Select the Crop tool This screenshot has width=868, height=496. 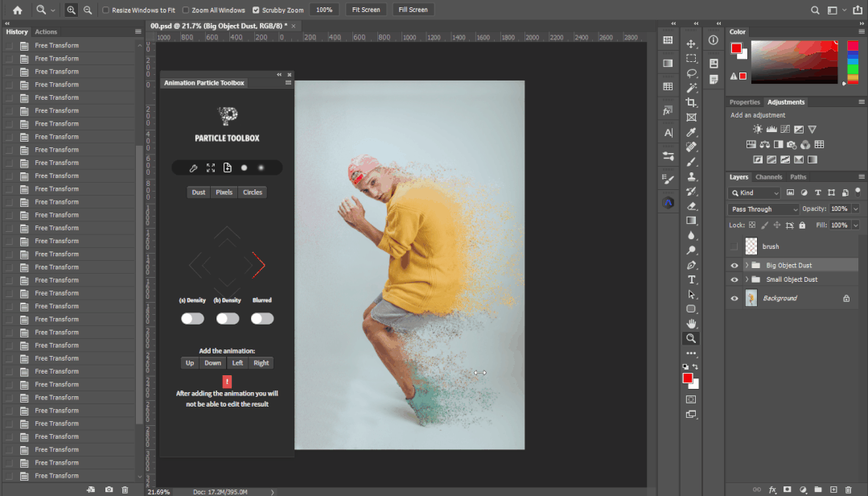691,102
